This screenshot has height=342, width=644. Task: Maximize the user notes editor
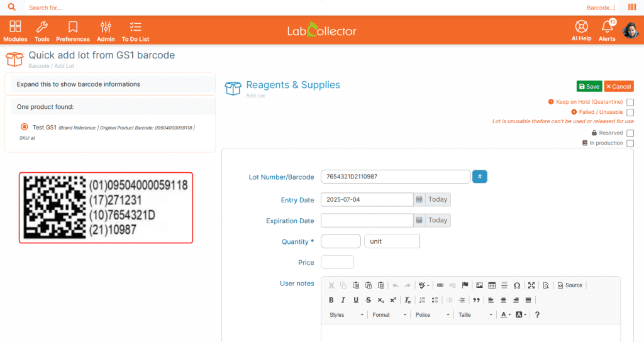pos(531,285)
